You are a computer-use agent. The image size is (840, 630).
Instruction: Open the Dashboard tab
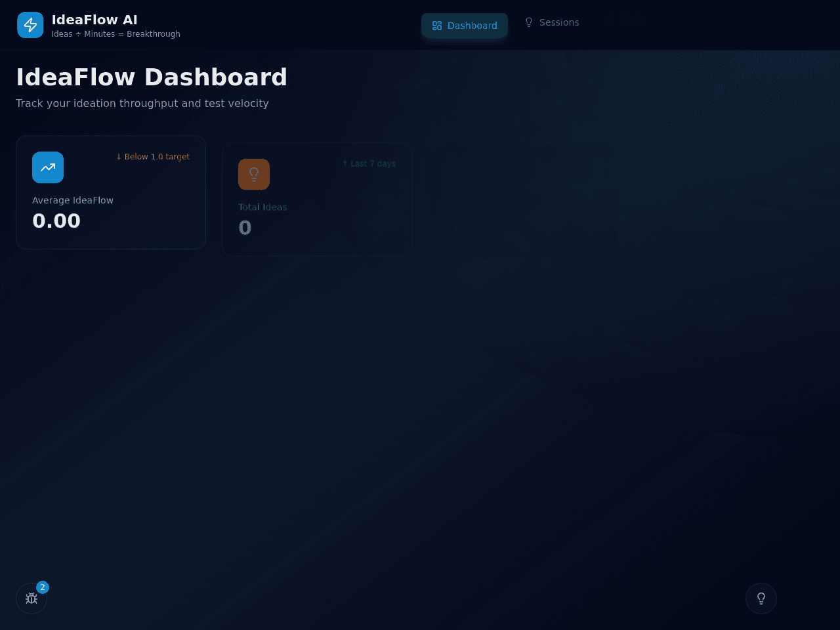tap(465, 26)
